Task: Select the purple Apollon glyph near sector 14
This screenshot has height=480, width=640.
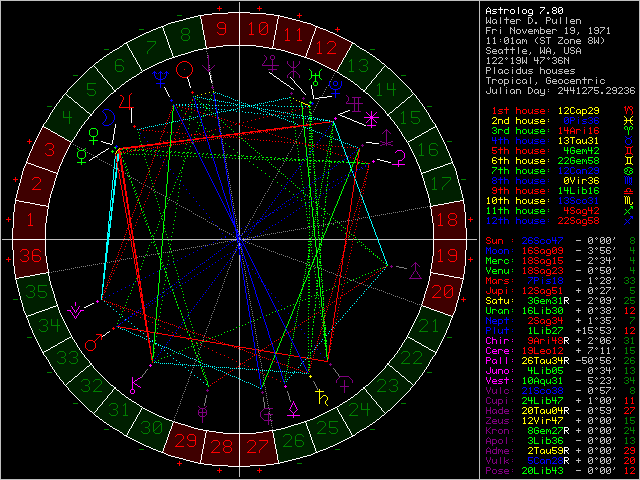Action: pos(354,104)
